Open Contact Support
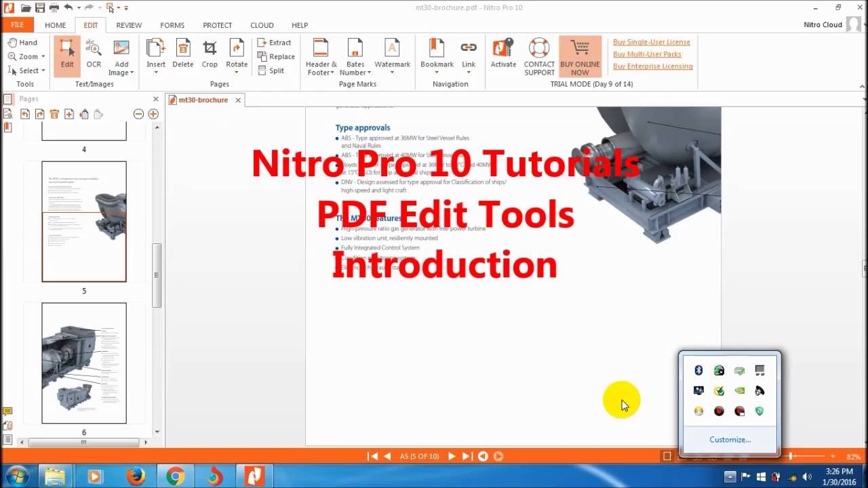 [539, 57]
